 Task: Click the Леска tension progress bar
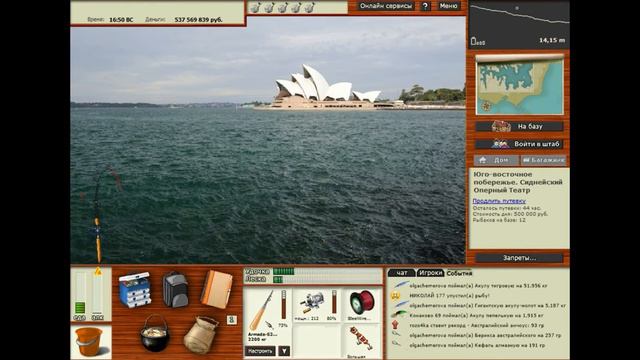point(327,280)
